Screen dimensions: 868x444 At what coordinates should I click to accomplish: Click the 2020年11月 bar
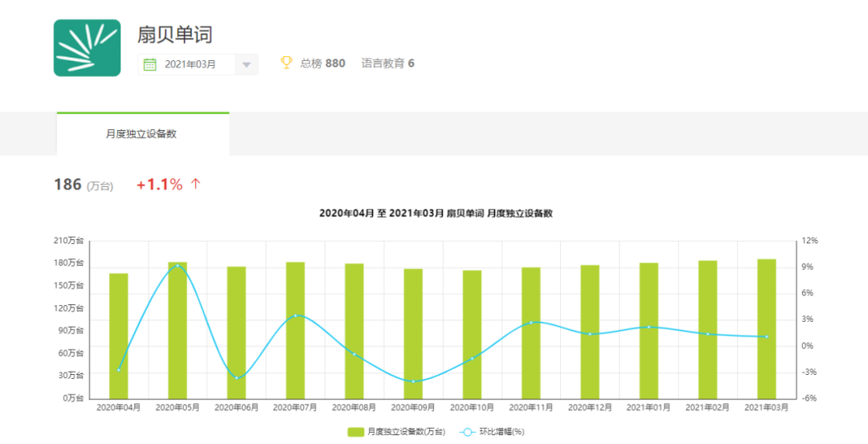click(x=531, y=333)
